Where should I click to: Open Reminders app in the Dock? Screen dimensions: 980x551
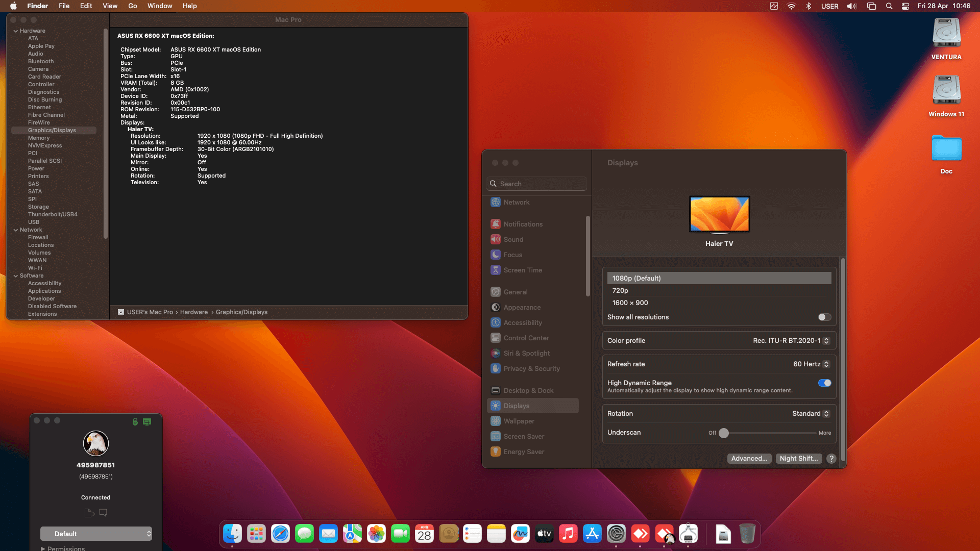[472, 534]
